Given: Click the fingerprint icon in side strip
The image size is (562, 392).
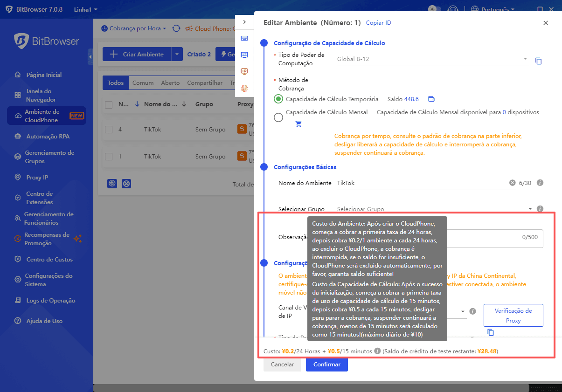Looking at the screenshot, I should coord(244,88).
